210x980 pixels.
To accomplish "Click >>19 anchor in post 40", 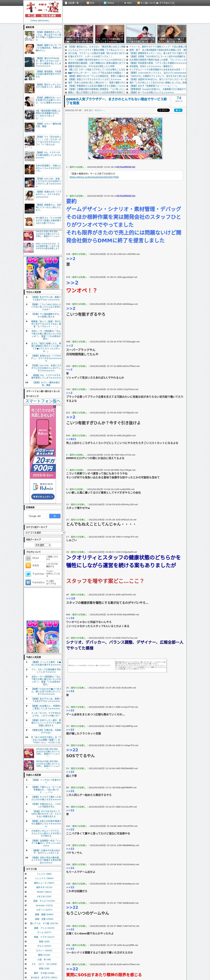I will tap(70, 598).
